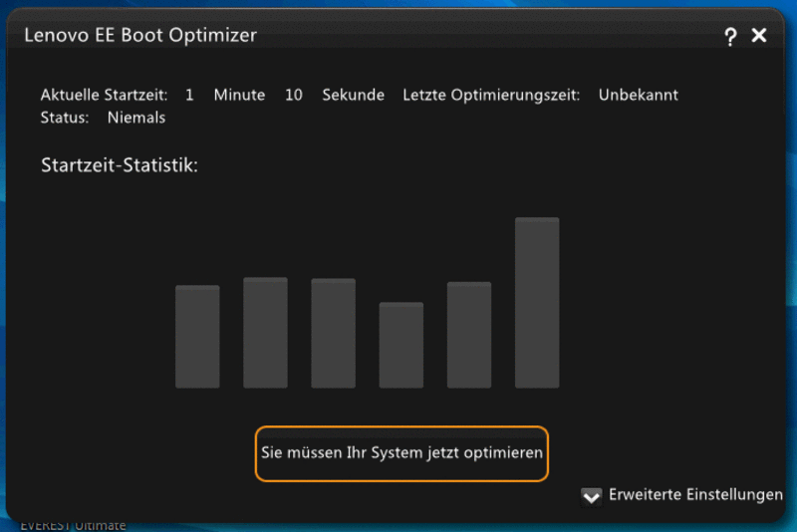Expand the chevron beside Erweiterte Einstellungen
This screenshot has height=532, width=797.
(591, 496)
